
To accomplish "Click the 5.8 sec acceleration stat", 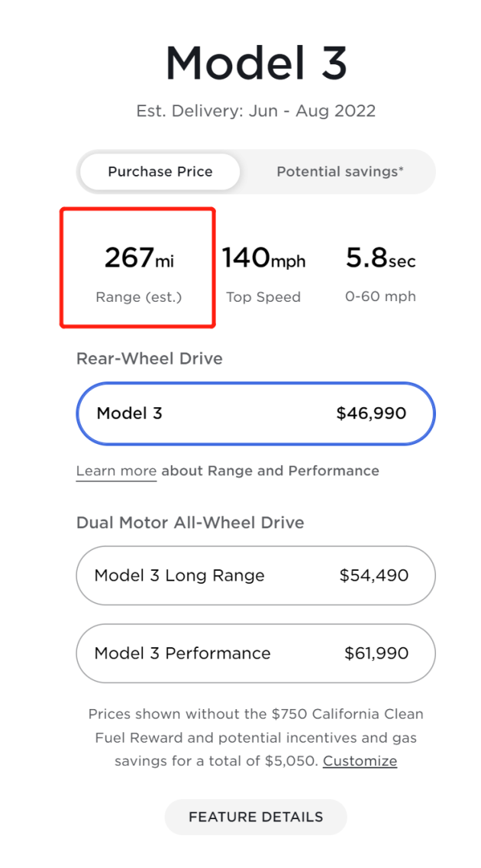I will click(x=380, y=274).
